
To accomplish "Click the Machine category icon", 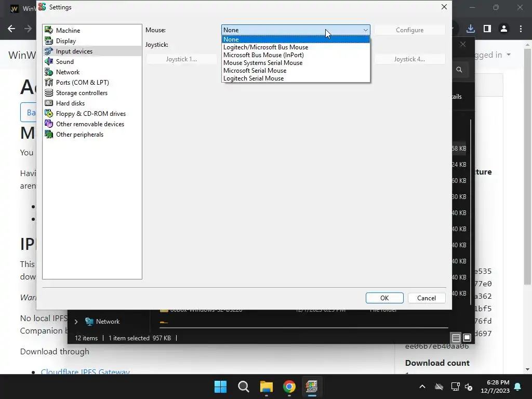I will point(49,30).
